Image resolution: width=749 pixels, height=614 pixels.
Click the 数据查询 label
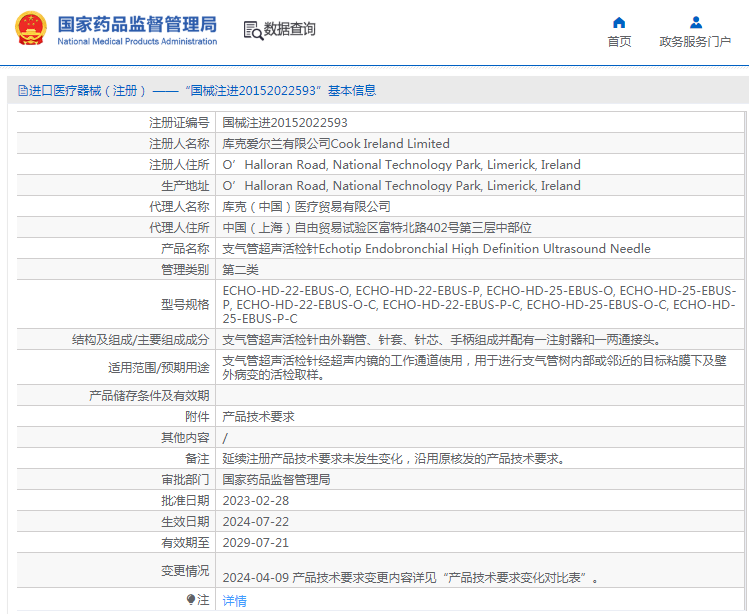click(x=289, y=29)
